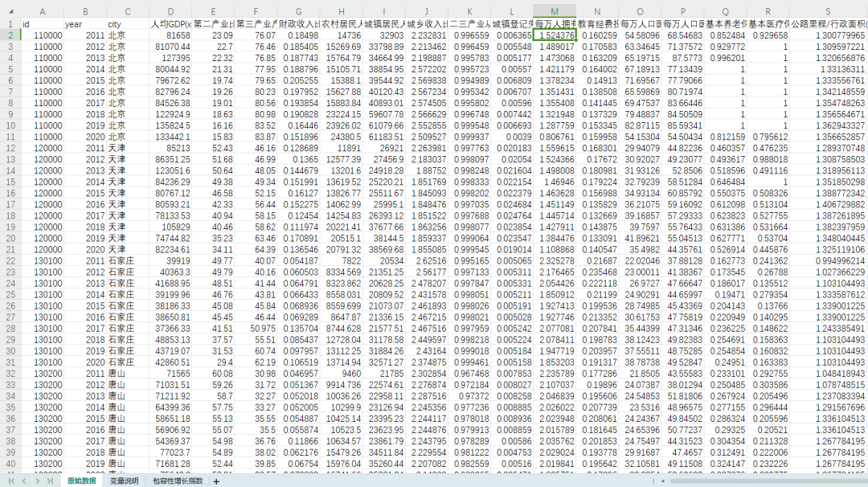Click the 'city' header cell C1
The image size is (868, 487).
click(127, 25)
